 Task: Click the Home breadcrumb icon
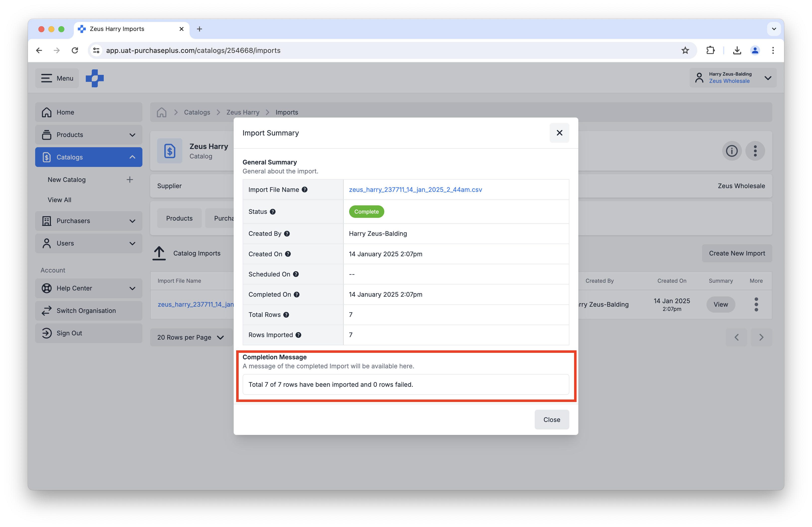point(161,112)
